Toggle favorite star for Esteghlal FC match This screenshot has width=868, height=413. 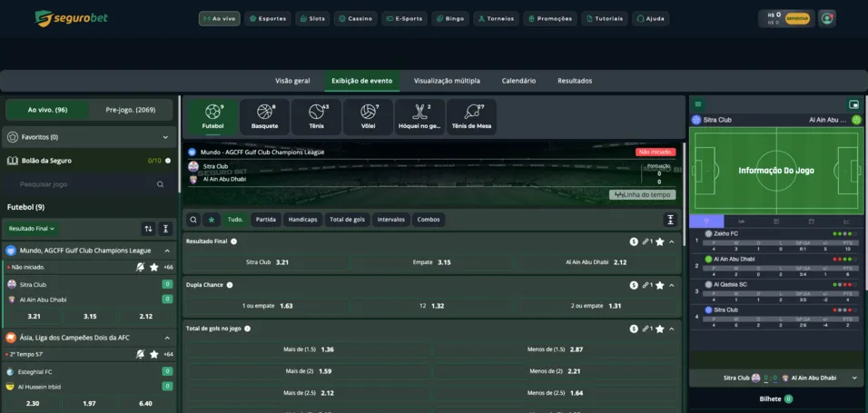point(153,354)
